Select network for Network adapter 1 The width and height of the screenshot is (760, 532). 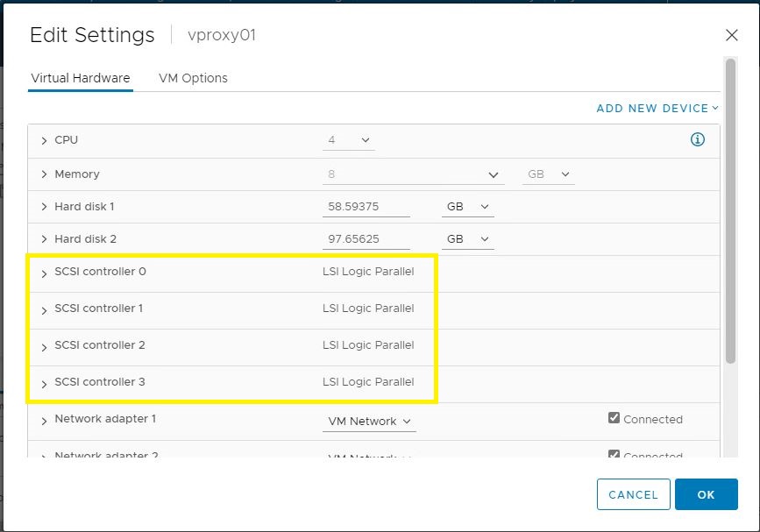(369, 422)
